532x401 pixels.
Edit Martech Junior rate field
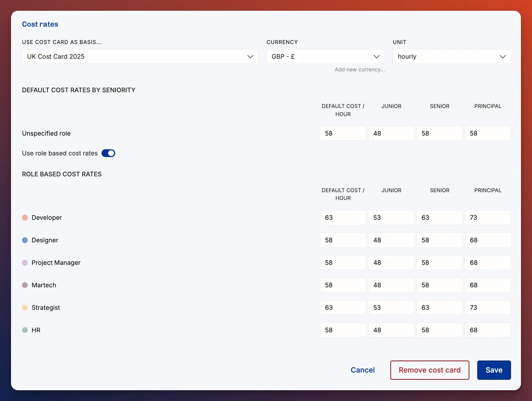click(391, 285)
